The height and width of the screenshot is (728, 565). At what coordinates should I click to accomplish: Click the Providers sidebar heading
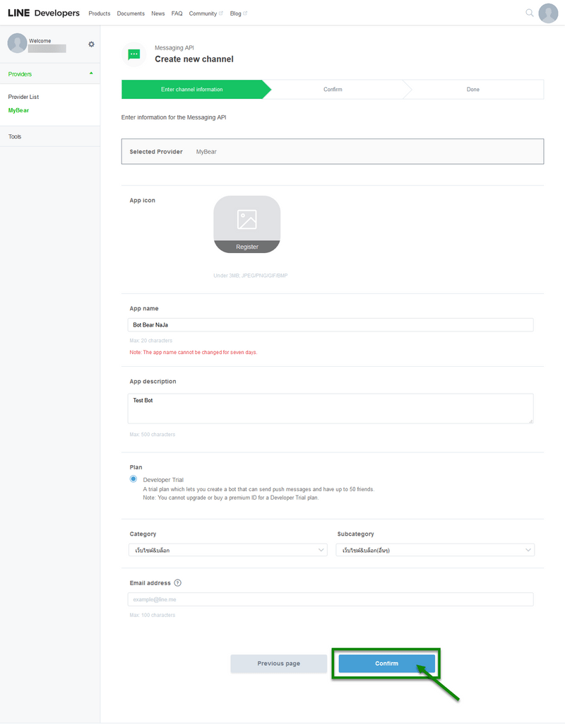coord(20,74)
